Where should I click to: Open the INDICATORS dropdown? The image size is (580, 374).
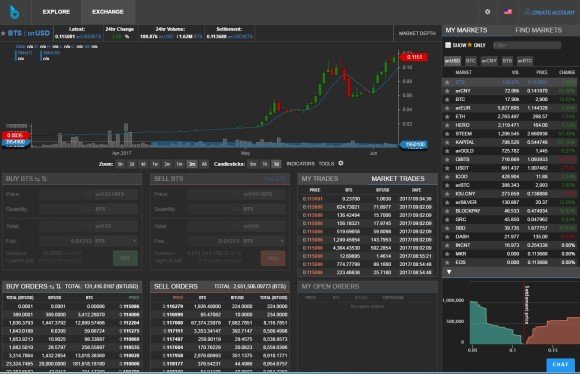pos(300,164)
